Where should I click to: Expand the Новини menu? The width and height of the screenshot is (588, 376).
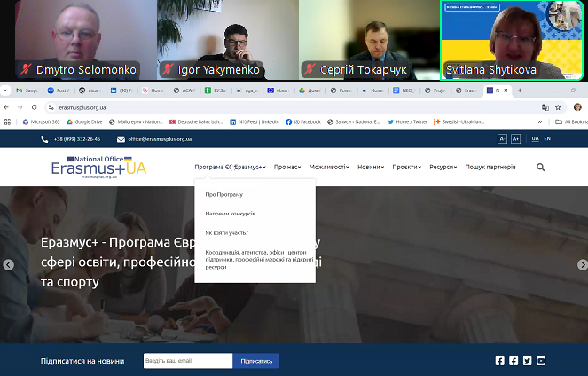pos(371,167)
